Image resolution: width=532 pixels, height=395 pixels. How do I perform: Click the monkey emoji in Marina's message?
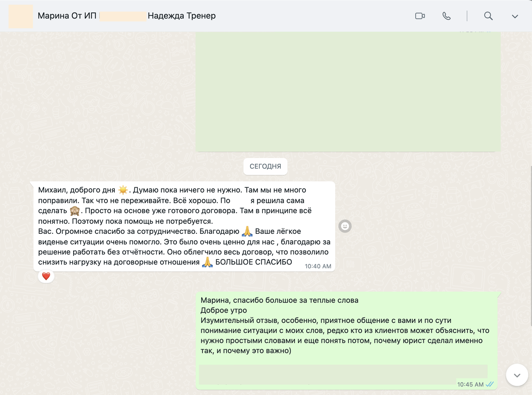coord(74,211)
